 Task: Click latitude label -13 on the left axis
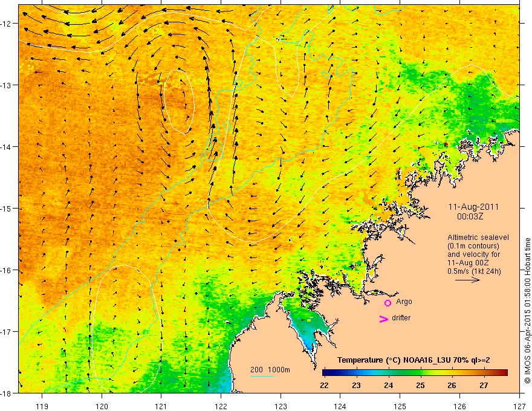coord(7,85)
